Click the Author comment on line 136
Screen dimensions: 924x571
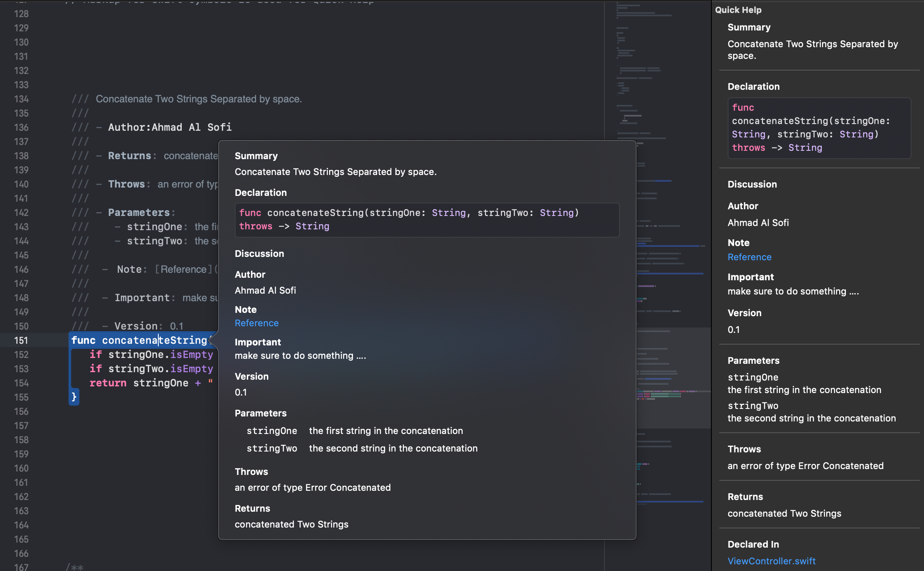170,127
